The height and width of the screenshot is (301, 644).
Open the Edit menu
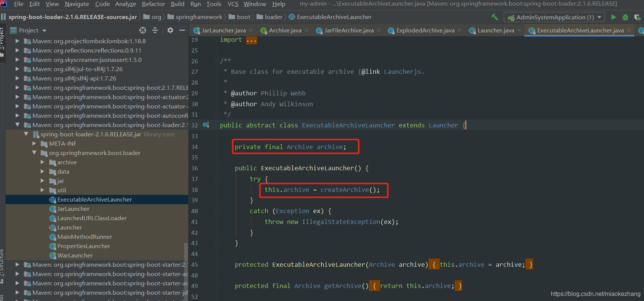35,4
